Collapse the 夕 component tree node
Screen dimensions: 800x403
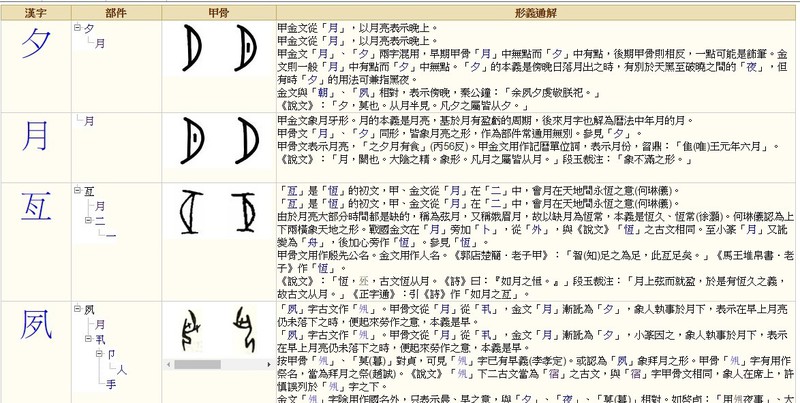(x=78, y=29)
